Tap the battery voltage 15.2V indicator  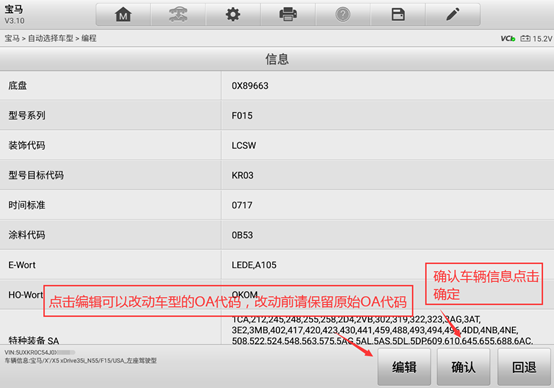click(536, 39)
